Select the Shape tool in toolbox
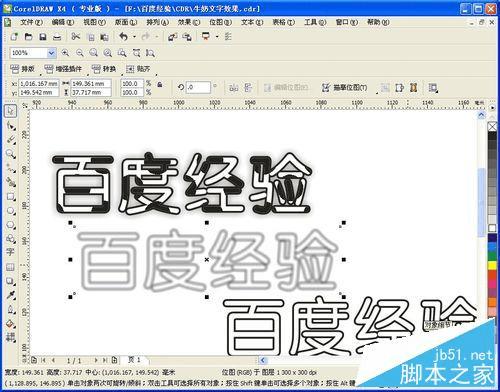 click(11, 126)
